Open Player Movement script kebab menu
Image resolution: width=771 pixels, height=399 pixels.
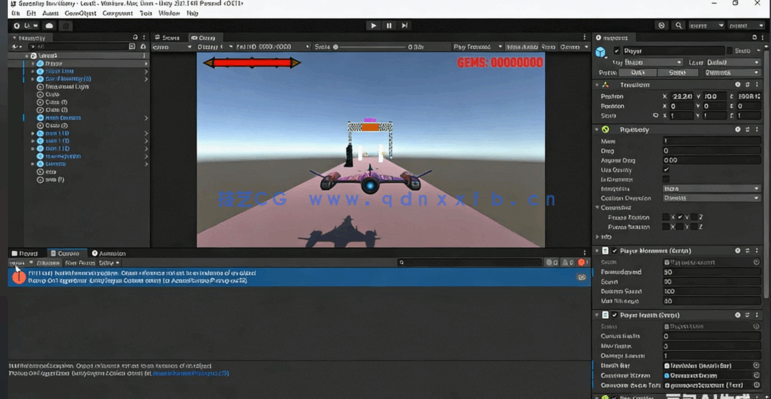[x=756, y=251]
